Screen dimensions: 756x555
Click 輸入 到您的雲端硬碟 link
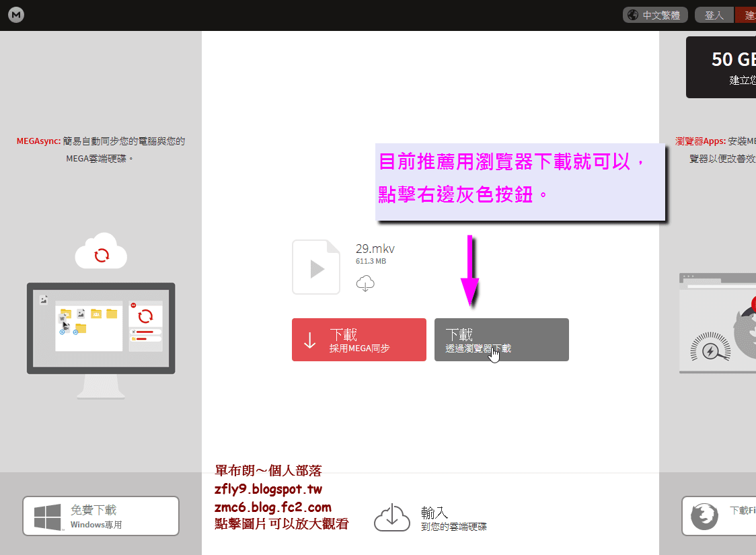tap(454, 519)
